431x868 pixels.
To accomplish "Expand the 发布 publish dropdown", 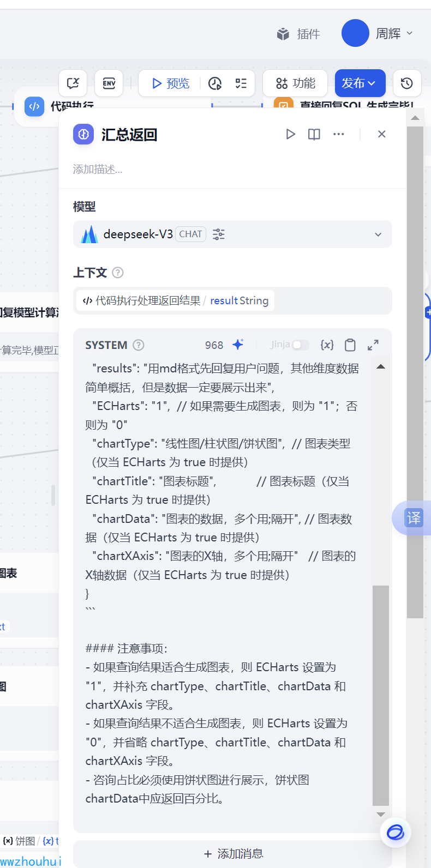I will pyautogui.click(x=360, y=83).
